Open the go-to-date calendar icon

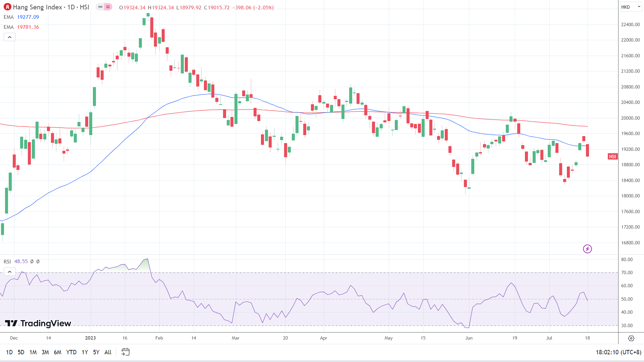(125, 352)
